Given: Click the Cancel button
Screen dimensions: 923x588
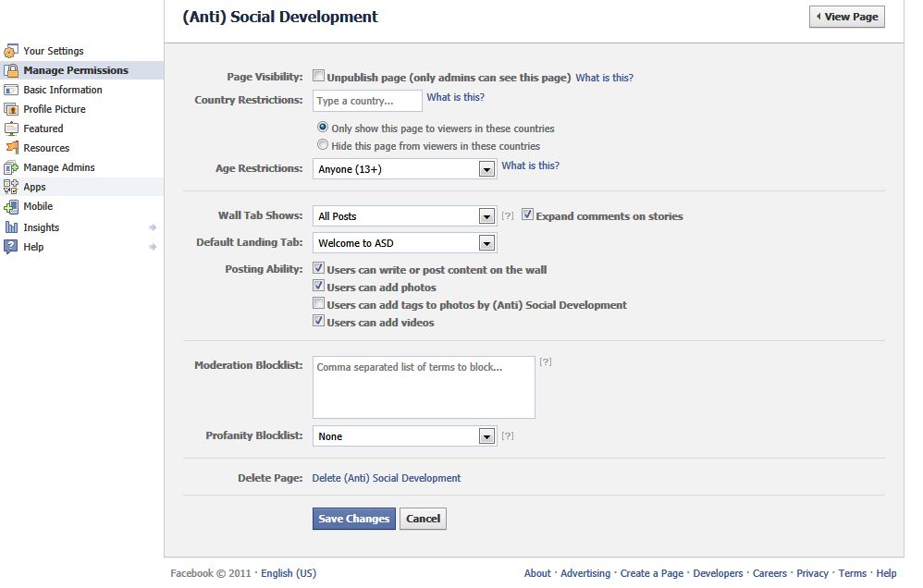Looking at the screenshot, I should [x=423, y=519].
